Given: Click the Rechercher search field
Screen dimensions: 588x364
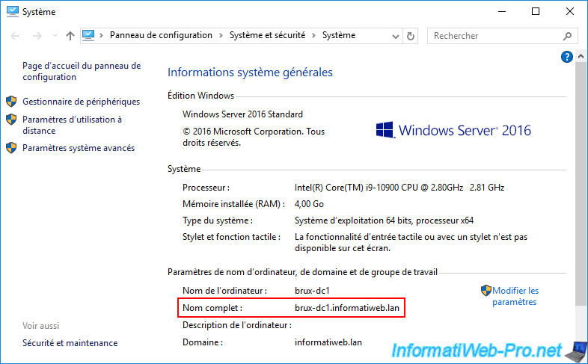Looking at the screenshot, I should 494,36.
